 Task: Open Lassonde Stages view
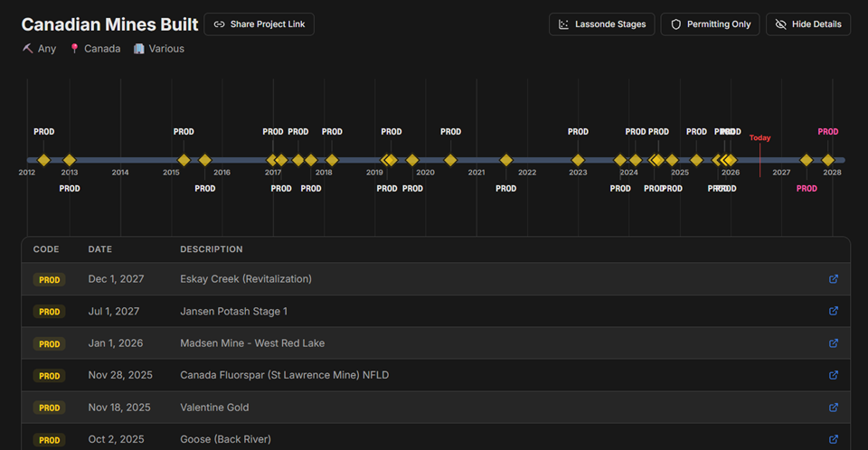[602, 24]
